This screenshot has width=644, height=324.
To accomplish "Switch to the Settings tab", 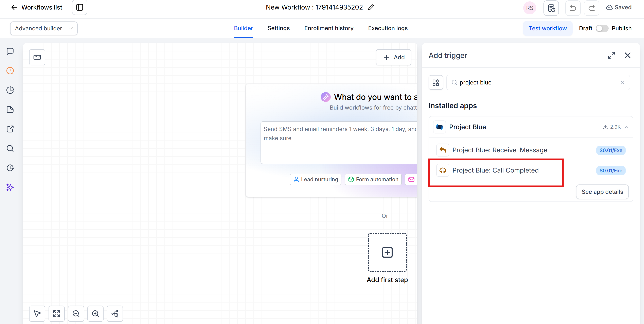I will (279, 28).
